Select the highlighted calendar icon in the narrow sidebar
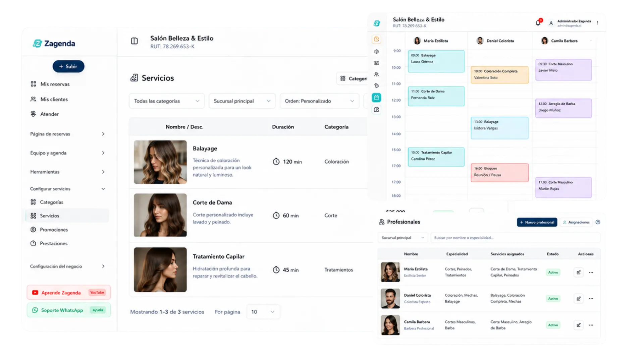 click(x=376, y=98)
